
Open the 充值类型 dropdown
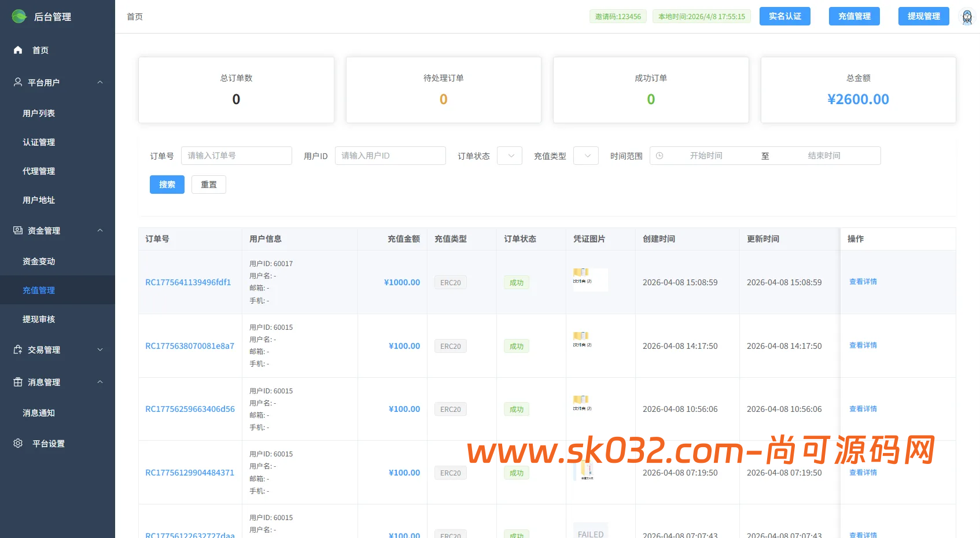586,156
